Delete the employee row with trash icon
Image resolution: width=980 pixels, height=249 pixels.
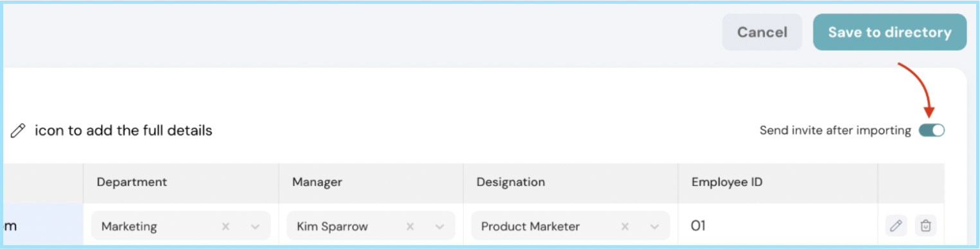point(925,226)
